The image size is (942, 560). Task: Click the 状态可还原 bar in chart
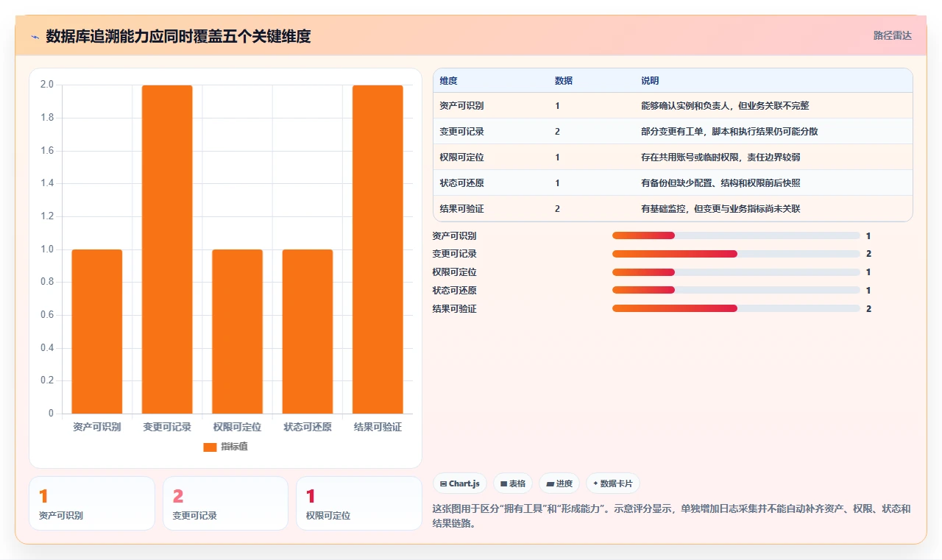click(x=308, y=331)
